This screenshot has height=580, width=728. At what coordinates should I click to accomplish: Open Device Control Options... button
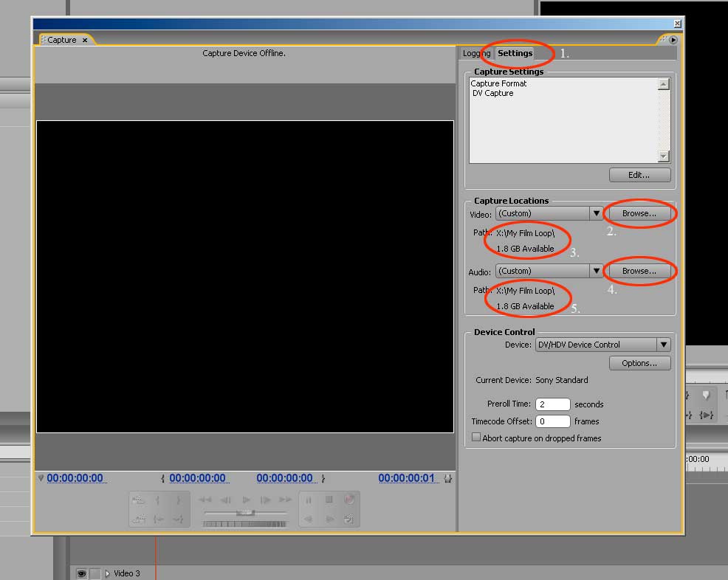point(639,363)
